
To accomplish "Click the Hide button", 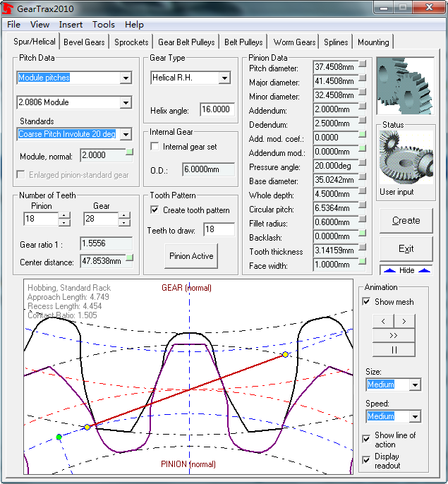I will click(x=406, y=270).
